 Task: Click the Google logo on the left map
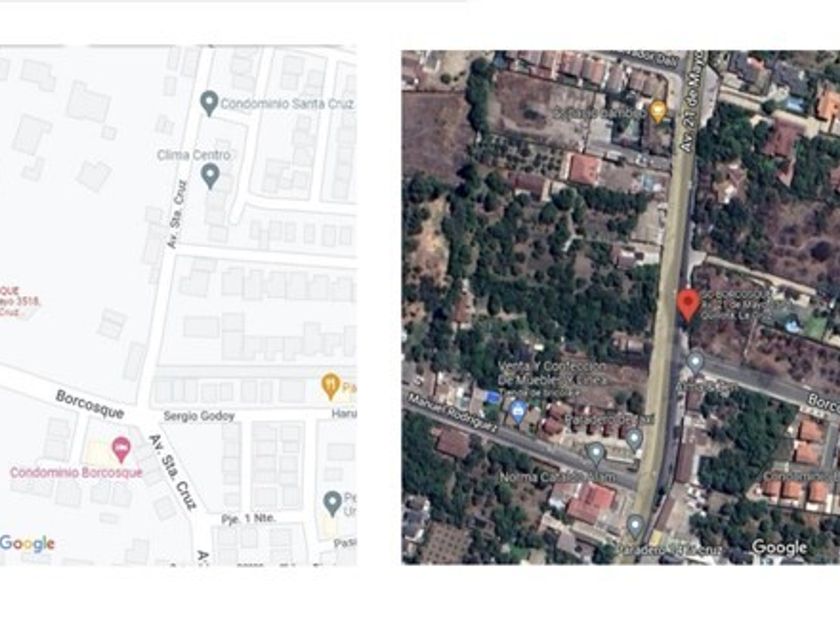27,544
